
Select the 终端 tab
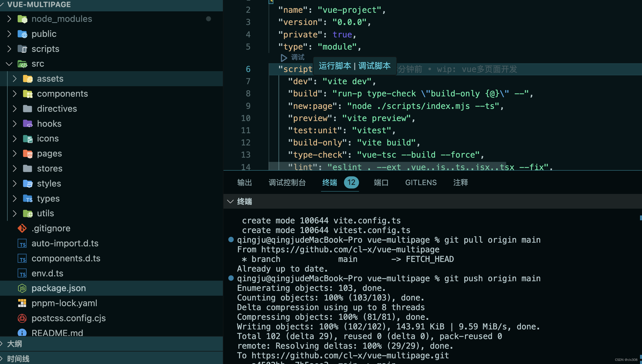tap(330, 183)
